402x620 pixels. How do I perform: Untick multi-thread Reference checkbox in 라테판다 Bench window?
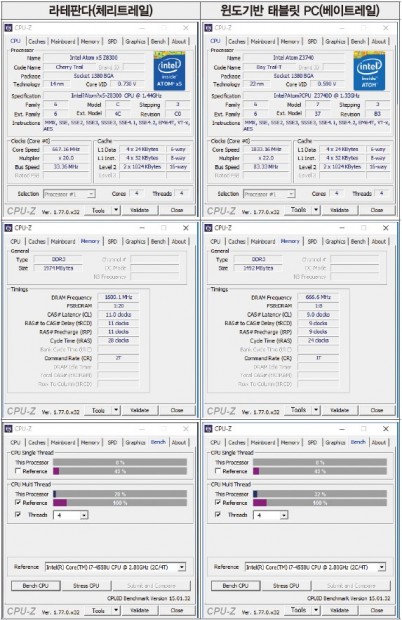pyautogui.click(x=18, y=503)
